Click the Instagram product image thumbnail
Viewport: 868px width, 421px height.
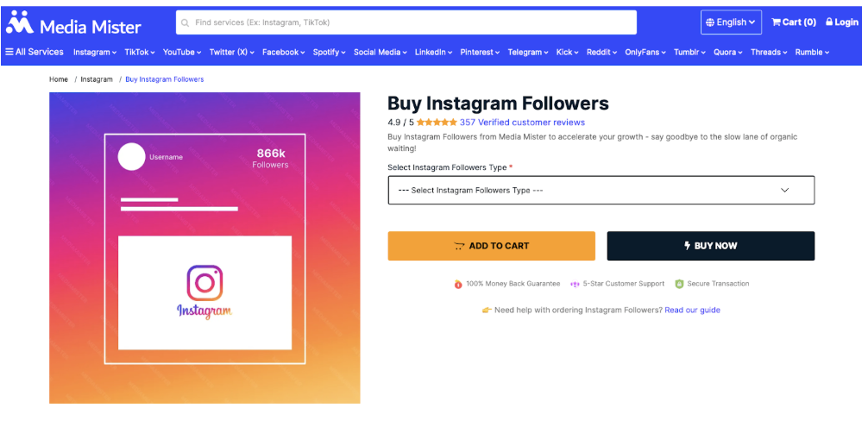[204, 248]
